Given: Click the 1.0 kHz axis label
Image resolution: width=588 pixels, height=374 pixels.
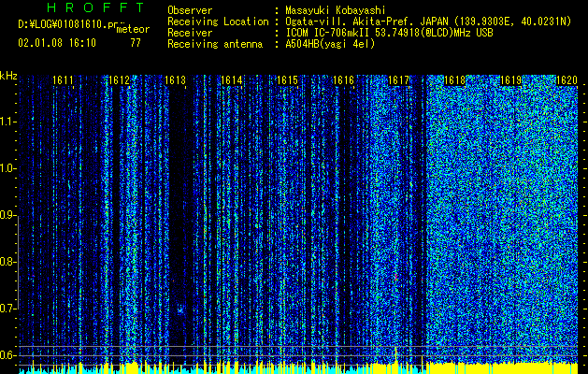Looking at the screenshot, I should click(x=7, y=168).
